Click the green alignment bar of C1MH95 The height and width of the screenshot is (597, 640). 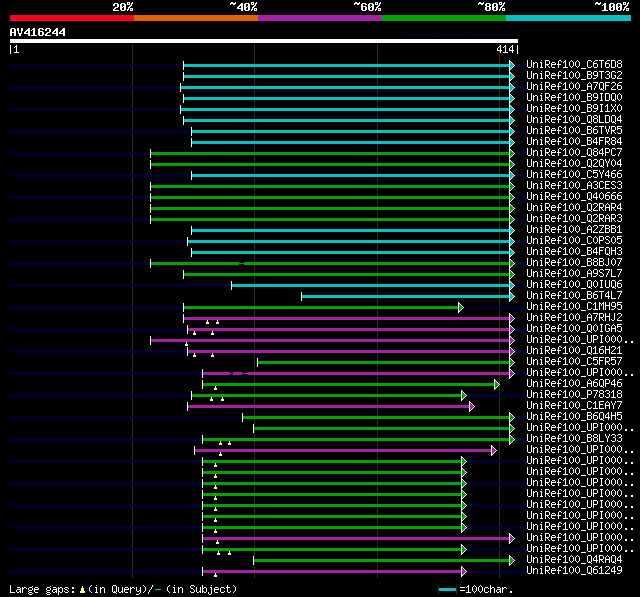click(x=321, y=308)
